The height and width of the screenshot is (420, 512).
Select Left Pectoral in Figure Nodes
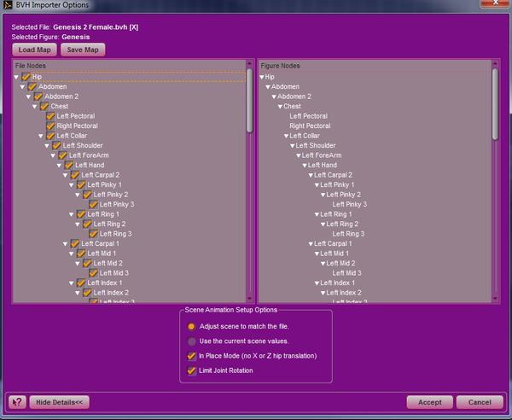[308, 116]
